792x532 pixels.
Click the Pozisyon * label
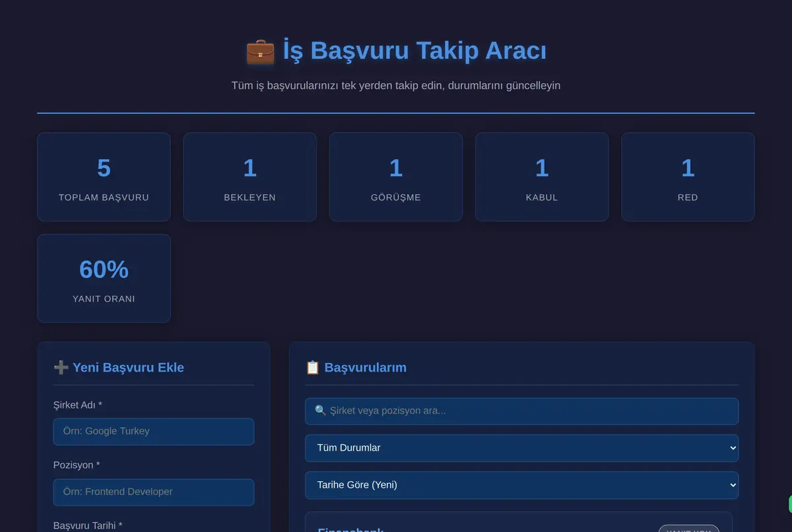click(77, 465)
